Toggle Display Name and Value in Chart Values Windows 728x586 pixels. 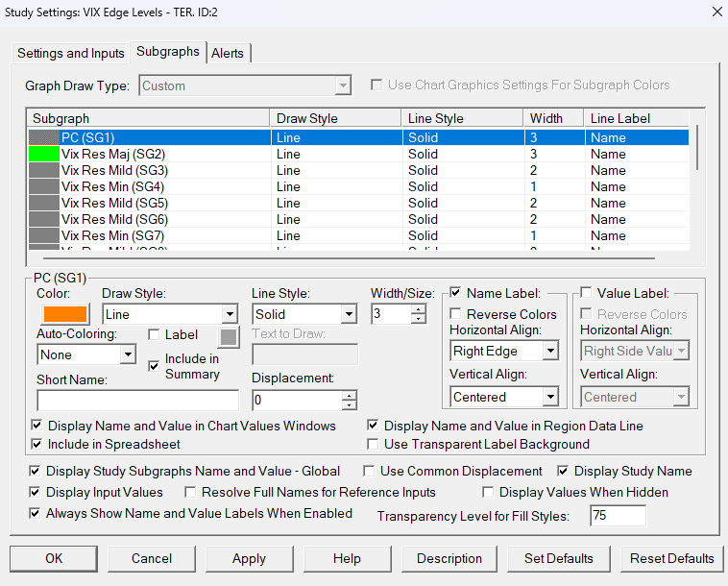point(36,426)
